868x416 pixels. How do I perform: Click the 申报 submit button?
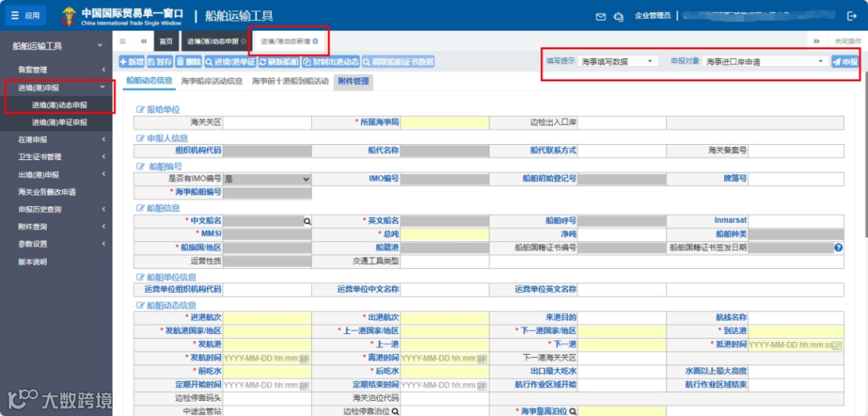tap(845, 61)
